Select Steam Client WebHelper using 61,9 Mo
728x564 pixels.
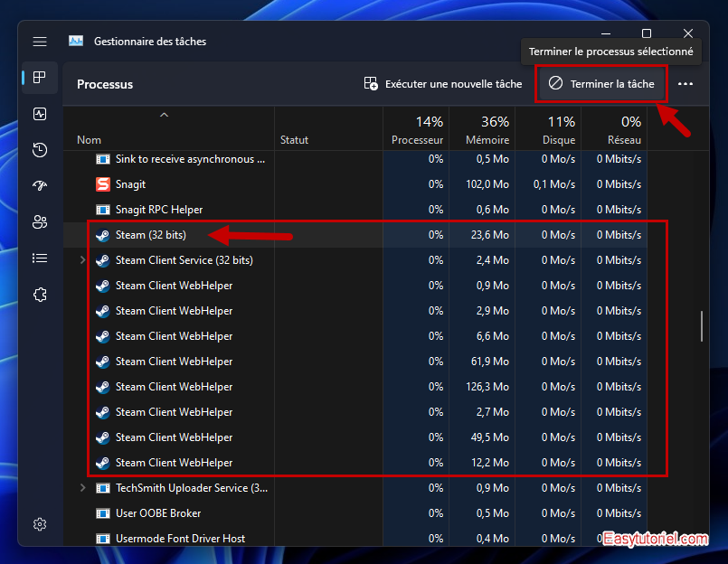coord(355,362)
